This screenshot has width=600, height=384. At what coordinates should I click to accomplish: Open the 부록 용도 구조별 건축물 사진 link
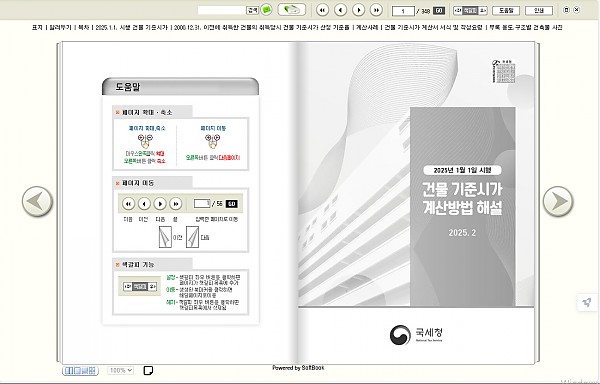pos(526,28)
